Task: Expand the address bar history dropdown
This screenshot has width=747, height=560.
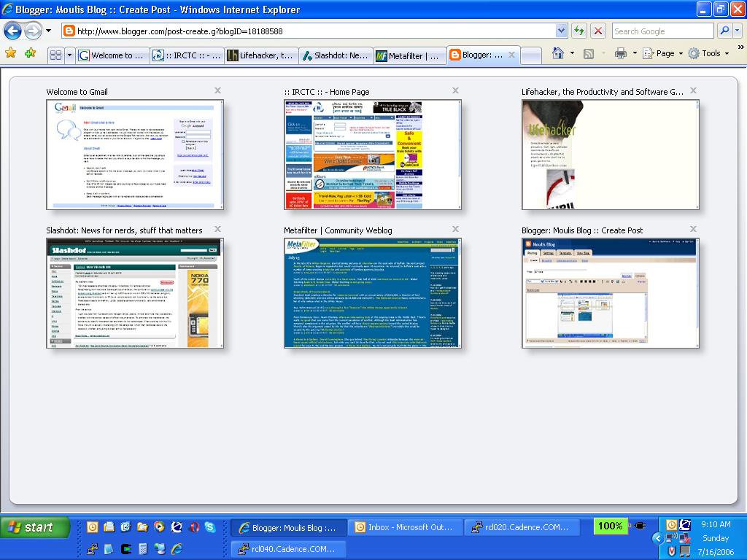Action: (561, 31)
